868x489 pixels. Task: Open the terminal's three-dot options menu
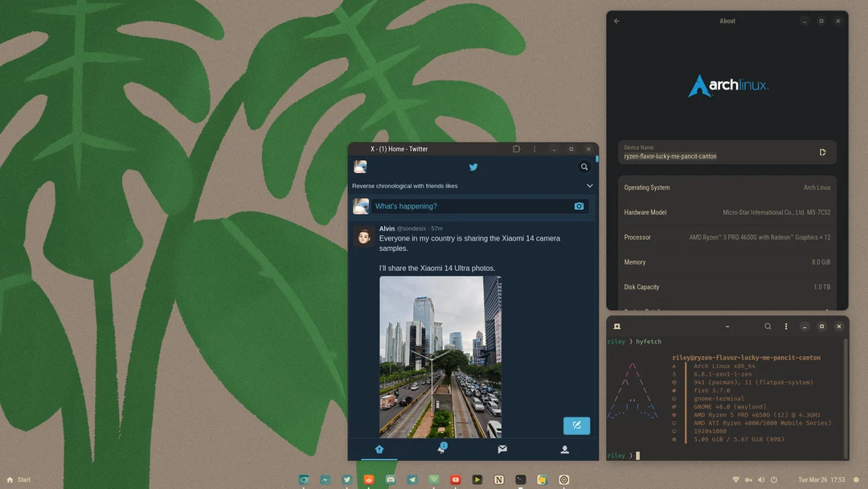click(x=786, y=326)
